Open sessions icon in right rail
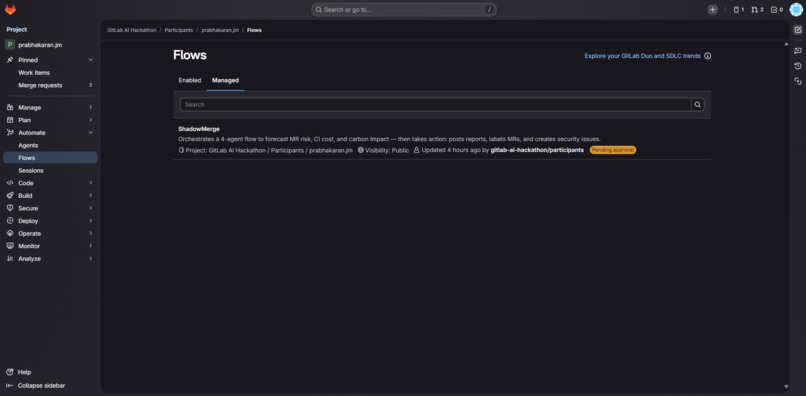The image size is (806, 396). (x=798, y=81)
